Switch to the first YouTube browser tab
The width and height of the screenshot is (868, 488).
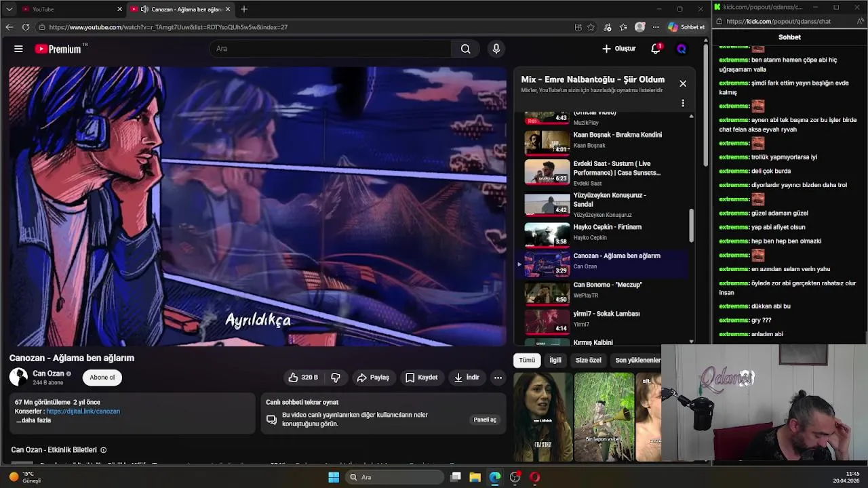[x=71, y=9]
